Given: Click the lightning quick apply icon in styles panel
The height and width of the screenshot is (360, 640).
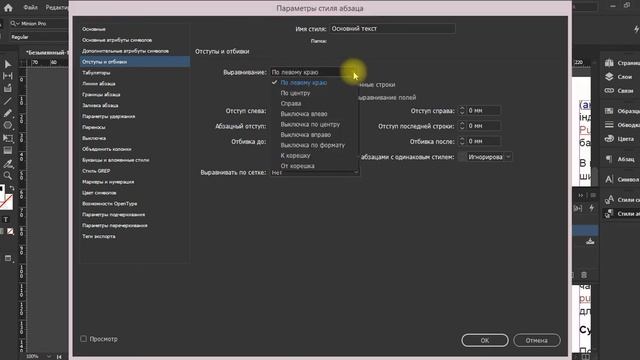Looking at the screenshot, I should [x=591, y=208].
